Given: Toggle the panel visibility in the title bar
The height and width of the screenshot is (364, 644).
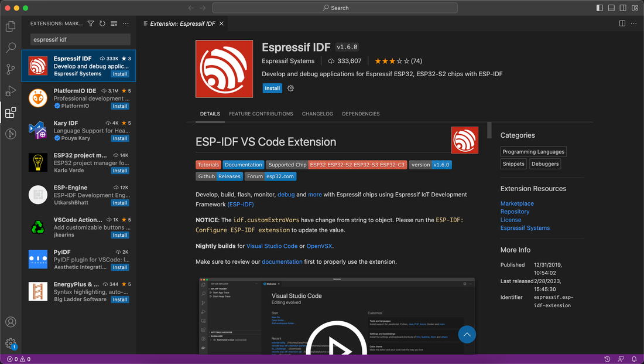Looking at the screenshot, I should point(610,6).
